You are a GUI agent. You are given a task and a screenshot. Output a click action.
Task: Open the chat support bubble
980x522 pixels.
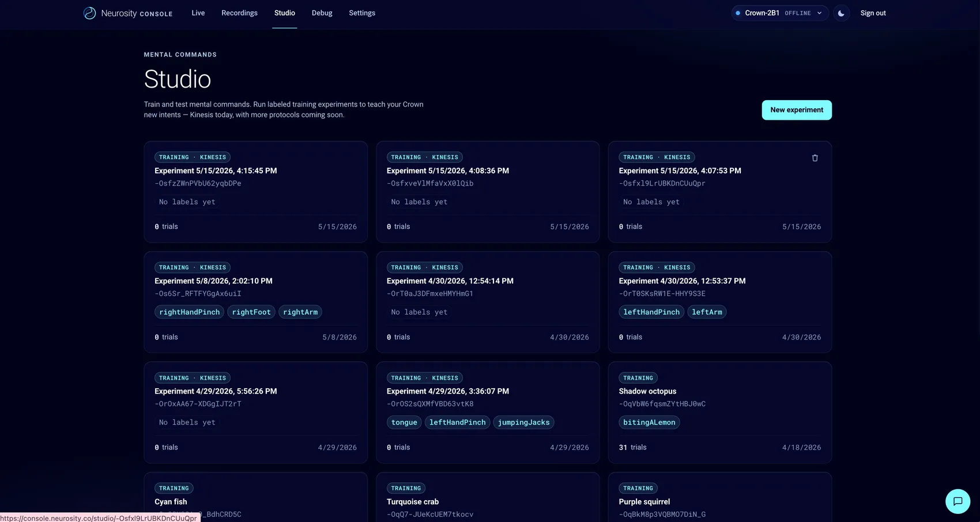(958, 501)
